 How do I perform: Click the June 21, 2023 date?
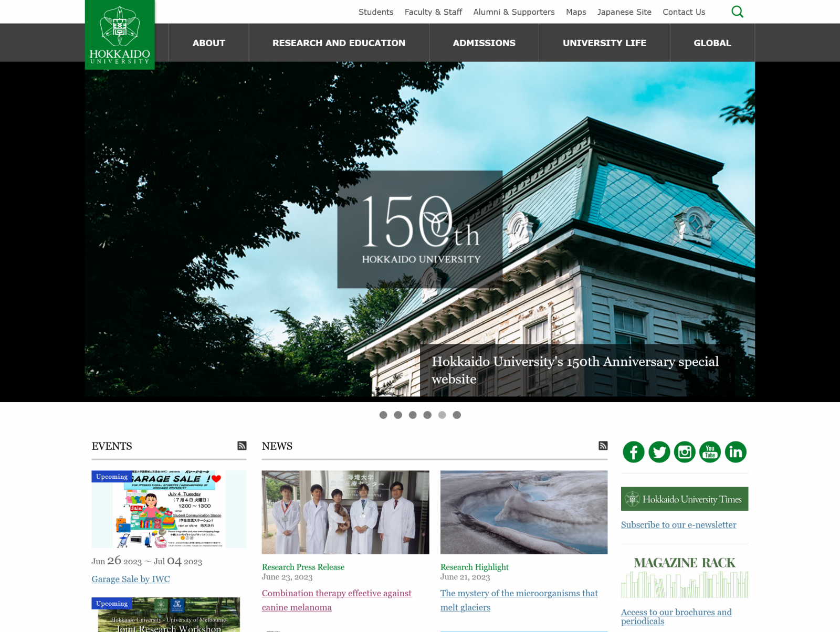pos(465,577)
